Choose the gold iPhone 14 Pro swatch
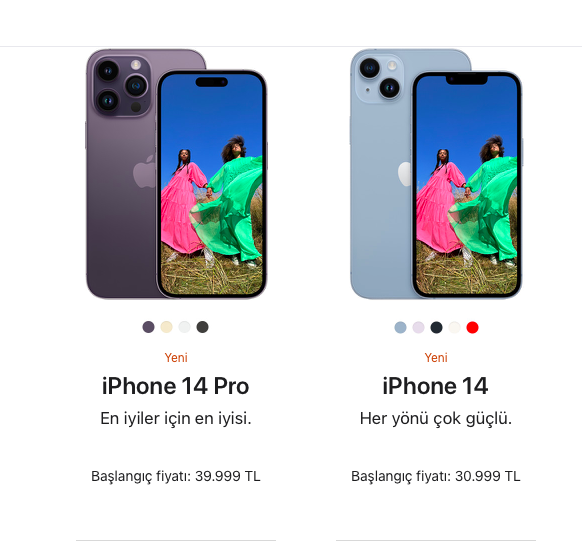The image size is (582, 549). 166,327
